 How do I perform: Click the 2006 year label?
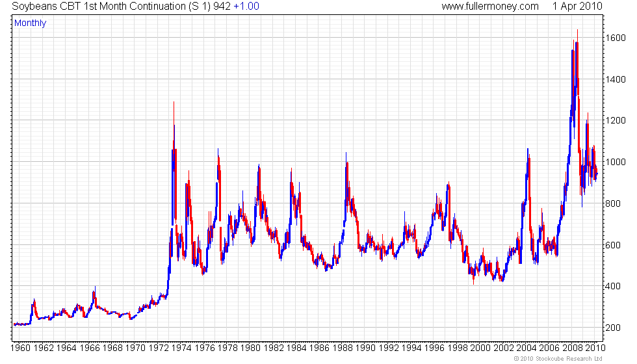pos(549,348)
